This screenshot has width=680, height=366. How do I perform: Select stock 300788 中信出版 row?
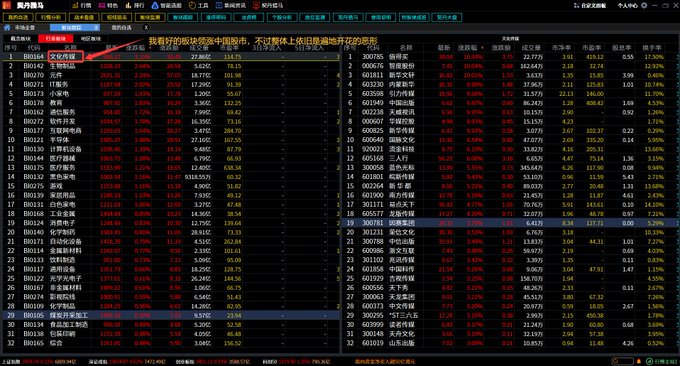point(510,242)
